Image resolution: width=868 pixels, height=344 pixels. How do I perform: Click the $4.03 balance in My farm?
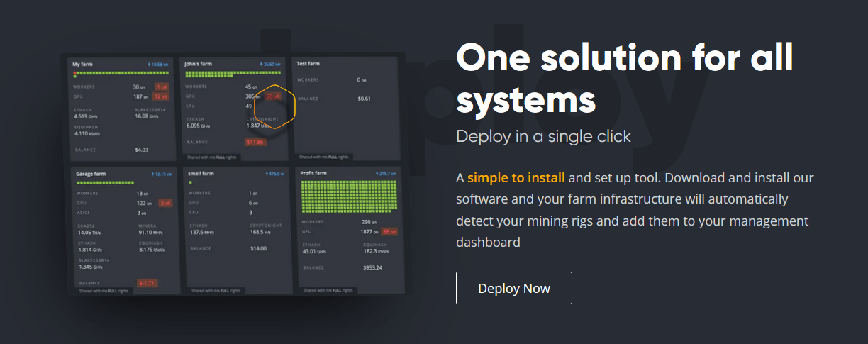tap(141, 150)
